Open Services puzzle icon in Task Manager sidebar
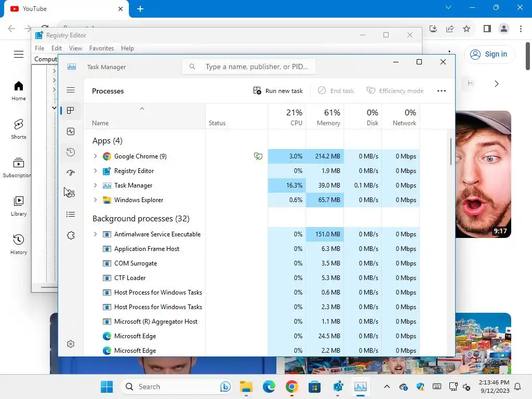Viewport: 532px width, 399px height. click(71, 235)
